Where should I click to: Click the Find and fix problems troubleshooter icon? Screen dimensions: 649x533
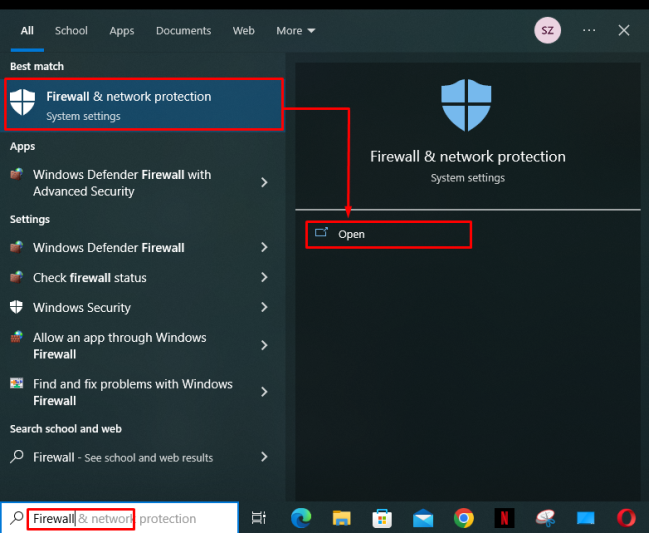pyautogui.click(x=17, y=383)
